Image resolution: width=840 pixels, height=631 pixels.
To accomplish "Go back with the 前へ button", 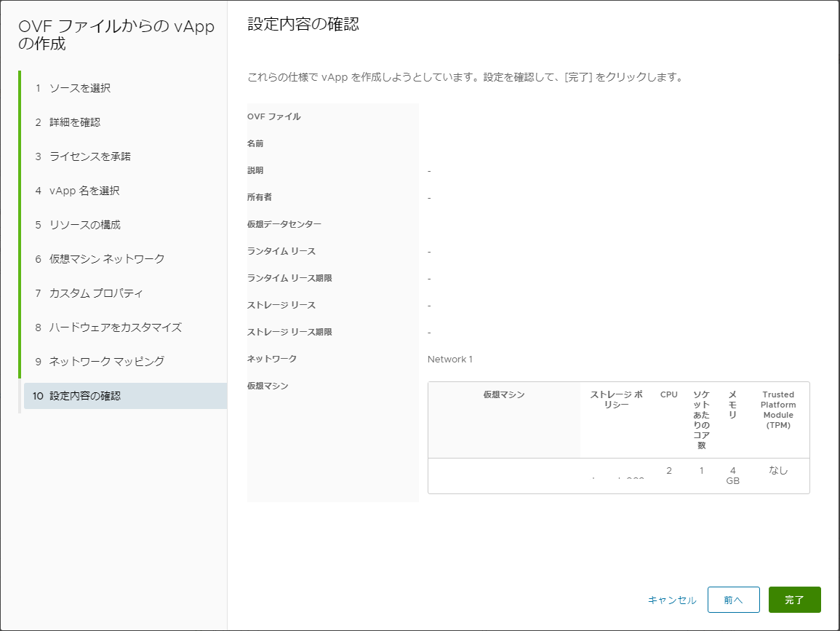I will [733, 600].
